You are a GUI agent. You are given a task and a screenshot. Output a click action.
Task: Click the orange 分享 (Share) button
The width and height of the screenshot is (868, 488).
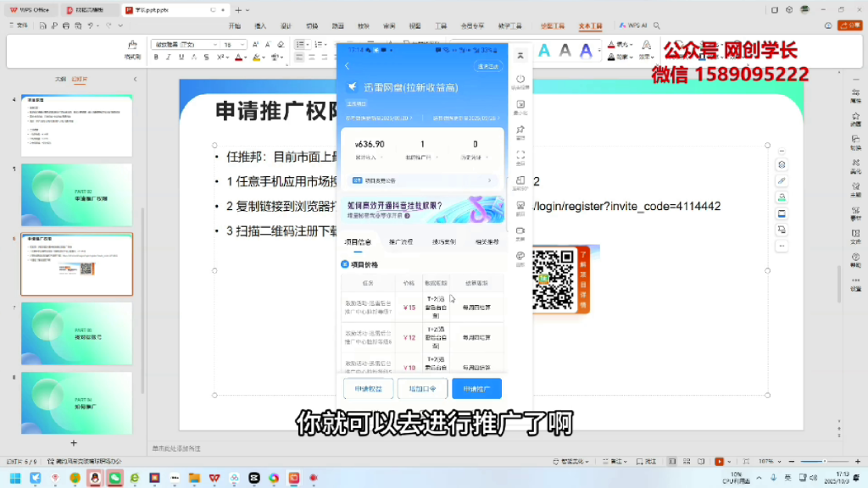pos(850,25)
